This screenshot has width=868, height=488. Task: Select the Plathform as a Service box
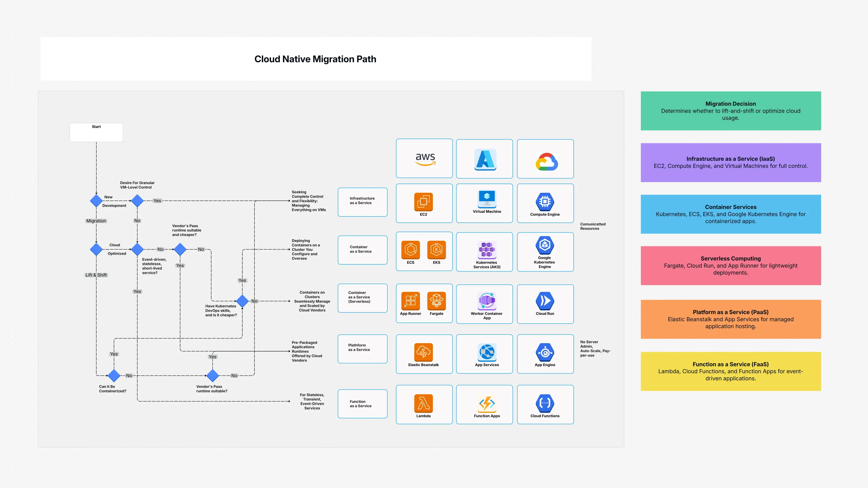coord(362,349)
